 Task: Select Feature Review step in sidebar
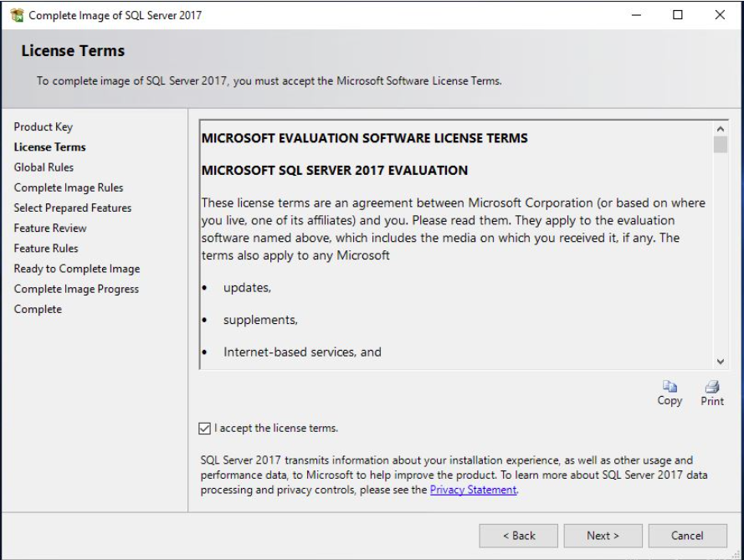[x=50, y=229]
